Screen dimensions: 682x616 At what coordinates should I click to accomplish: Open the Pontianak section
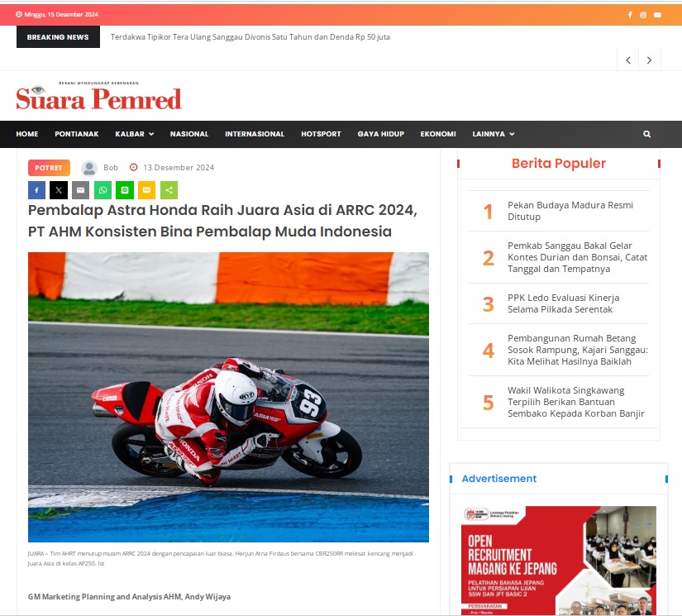tap(77, 134)
